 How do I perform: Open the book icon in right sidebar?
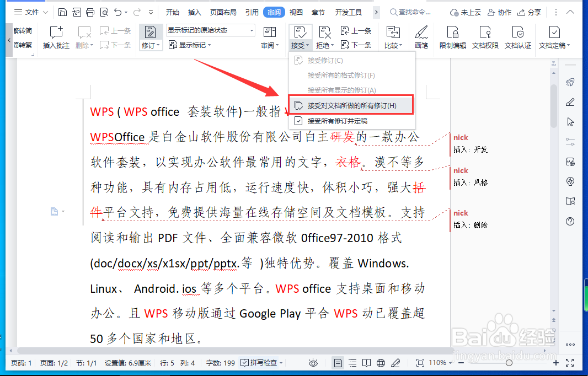point(570,201)
